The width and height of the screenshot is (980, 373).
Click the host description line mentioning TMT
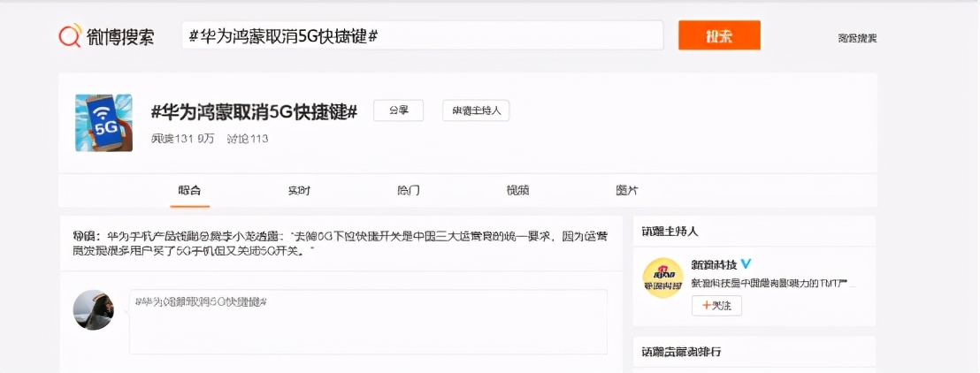coord(772,284)
